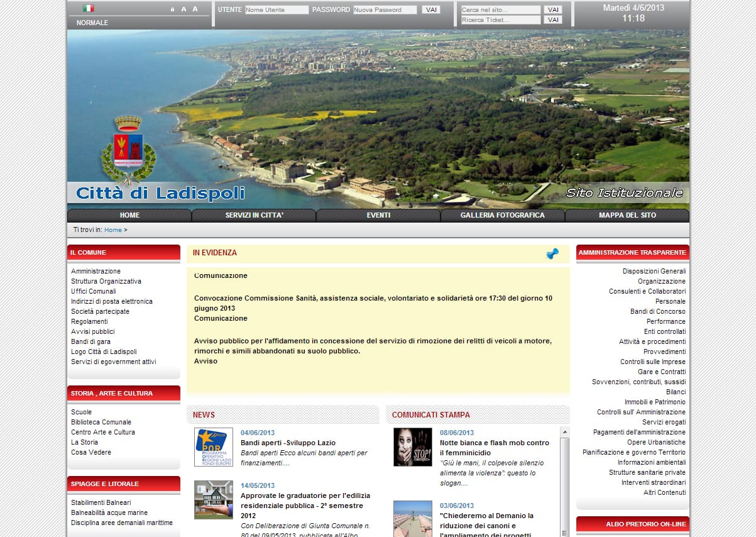
Task: Select the EVENTI menu item
Action: click(x=378, y=214)
